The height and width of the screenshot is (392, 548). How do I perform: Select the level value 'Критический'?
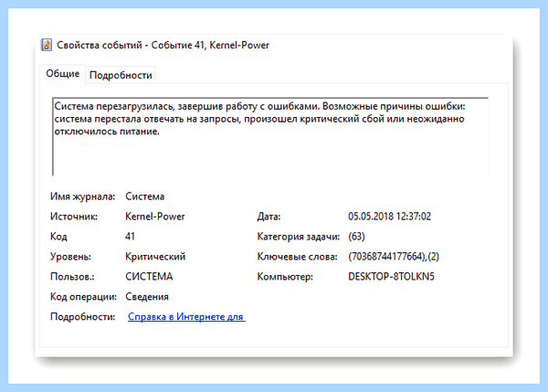[155, 257]
